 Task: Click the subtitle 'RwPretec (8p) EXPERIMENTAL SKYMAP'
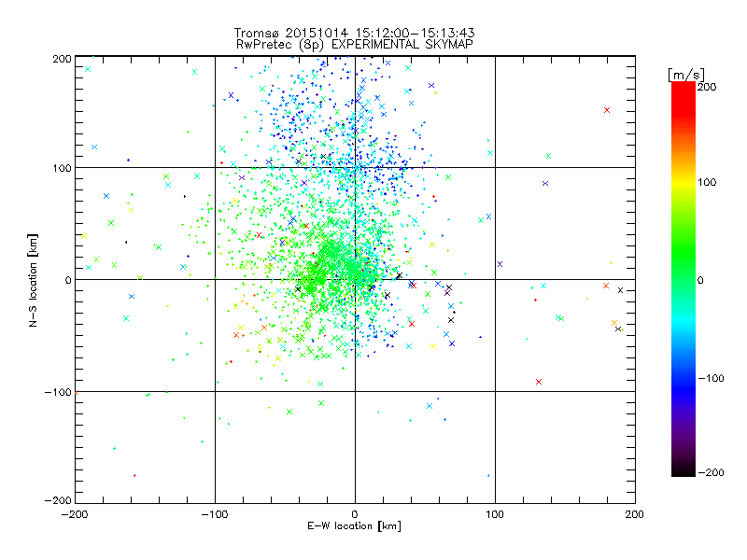click(355, 45)
